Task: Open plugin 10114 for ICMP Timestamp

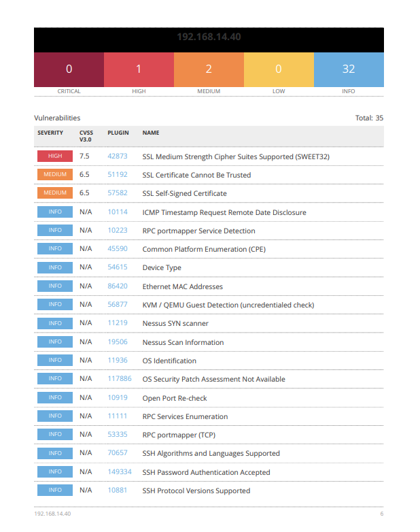Action: click(x=117, y=212)
